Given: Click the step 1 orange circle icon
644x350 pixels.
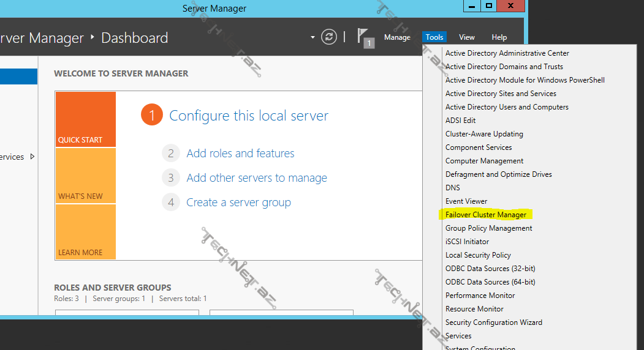Looking at the screenshot, I should (x=151, y=115).
